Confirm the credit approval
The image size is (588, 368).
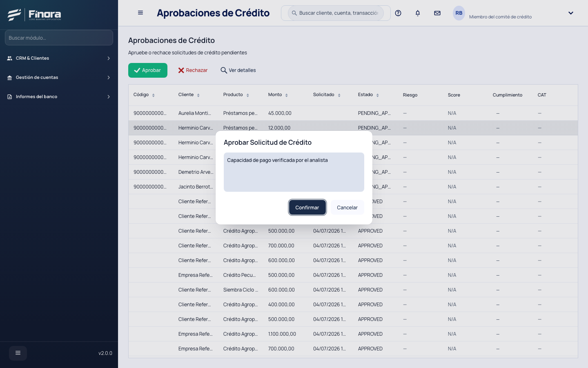pyautogui.click(x=307, y=207)
